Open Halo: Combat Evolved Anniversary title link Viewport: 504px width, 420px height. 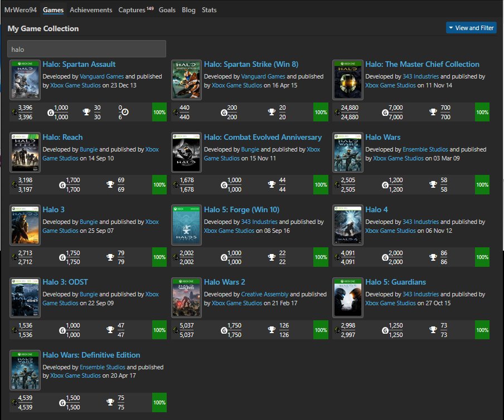[x=263, y=137]
